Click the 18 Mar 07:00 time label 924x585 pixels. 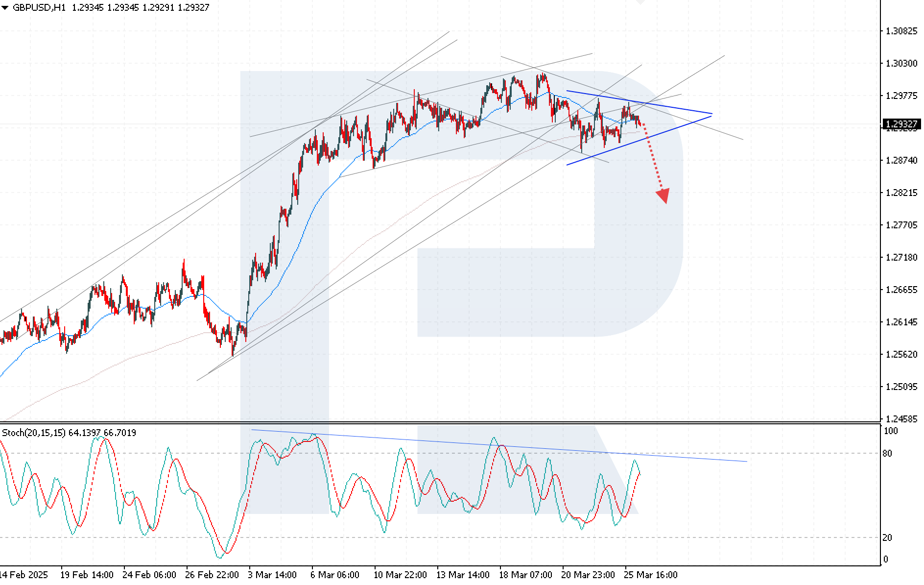click(525, 575)
